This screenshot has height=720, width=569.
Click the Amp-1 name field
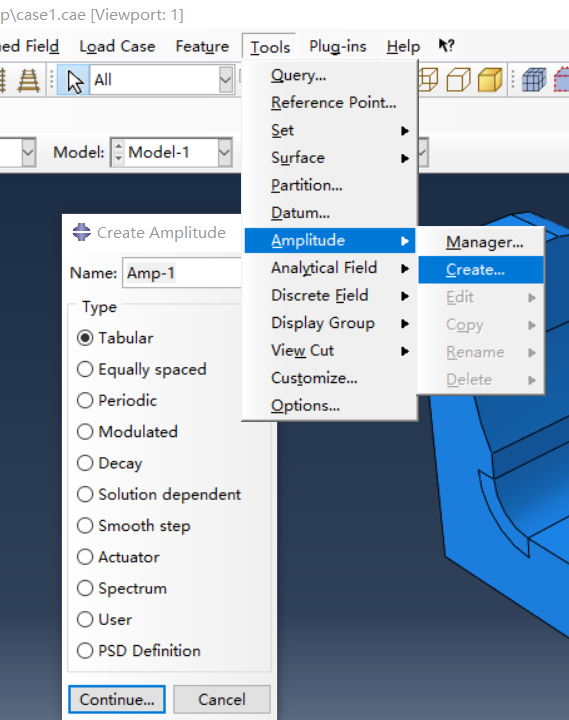click(182, 273)
